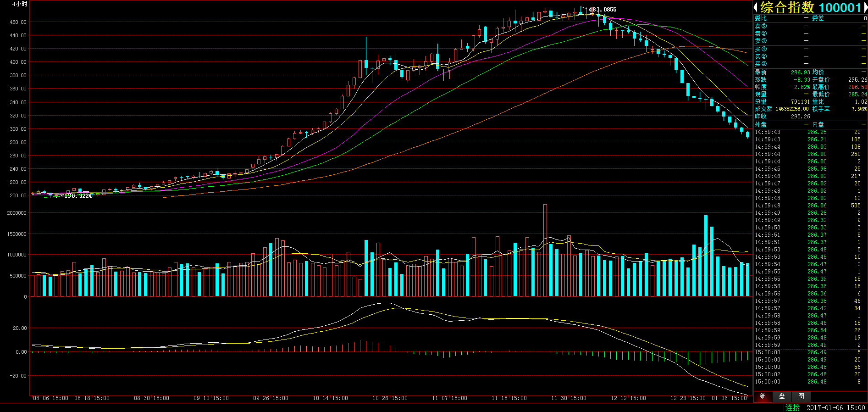The image size is (868, 412).
Task: Select the 14:59:50 trade row
Action: (810, 228)
